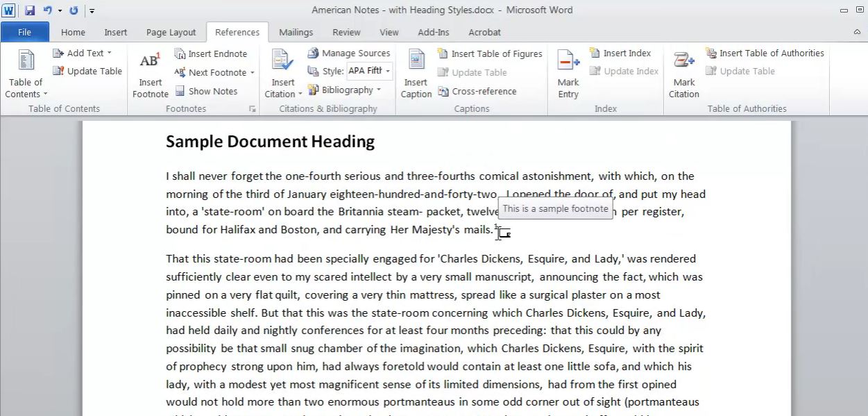Click the Word application icon in title bar
The width and height of the screenshot is (868, 416).
tap(8, 10)
